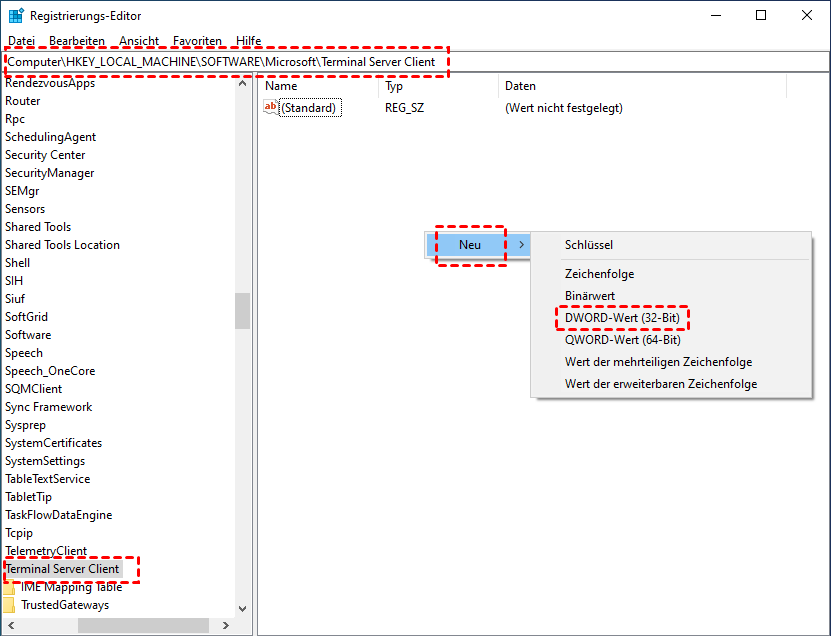The width and height of the screenshot is (831, 636).
Task: Open the Bearbeiten menu
Action: [x=77, y=41]
